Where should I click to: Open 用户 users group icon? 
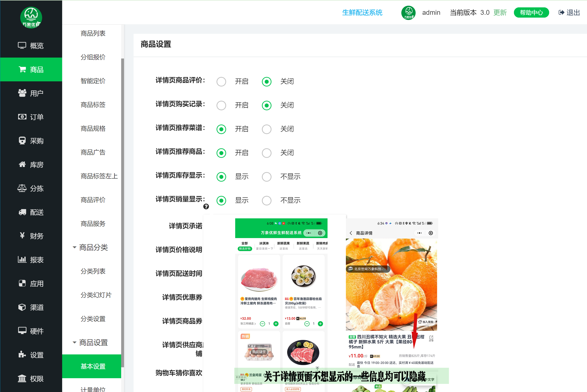point(22,93)
